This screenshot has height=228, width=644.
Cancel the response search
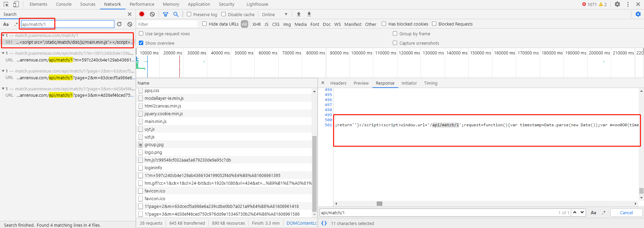[626, 213]
